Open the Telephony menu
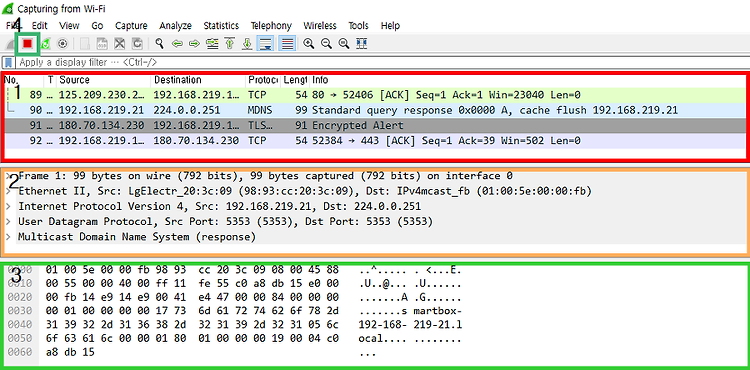Screen dimensions: 750x370 click(x=271, y=26)
